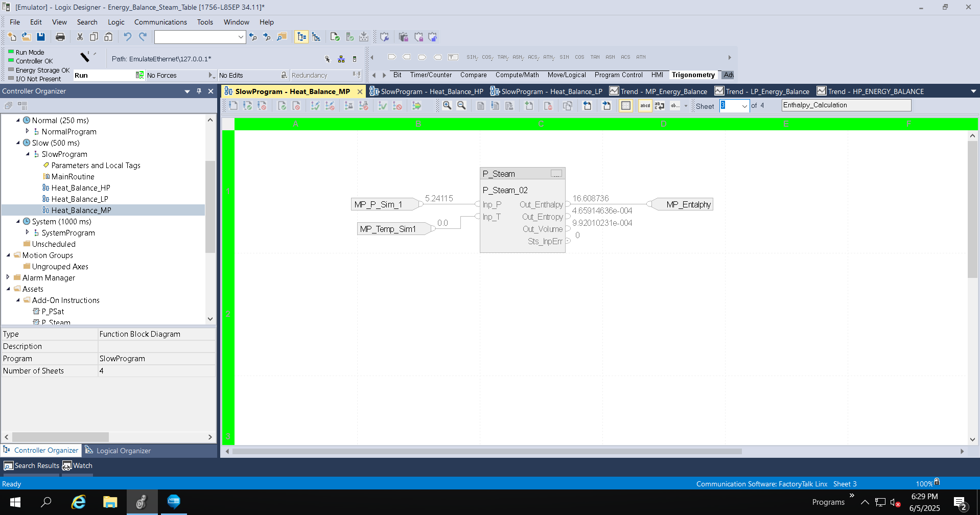980x515 pixels.
Task: Open the Windows Start menu
Action: tap(15, 502)
